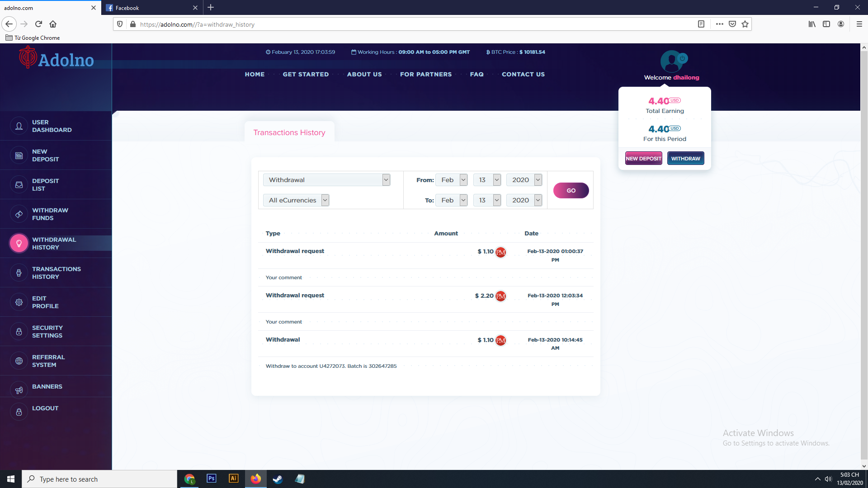Image resolution: width=868 pixels, height=488 pixels.
Task: Open the Withdrawal transaction type dropdown
Action: click(326, 180)
